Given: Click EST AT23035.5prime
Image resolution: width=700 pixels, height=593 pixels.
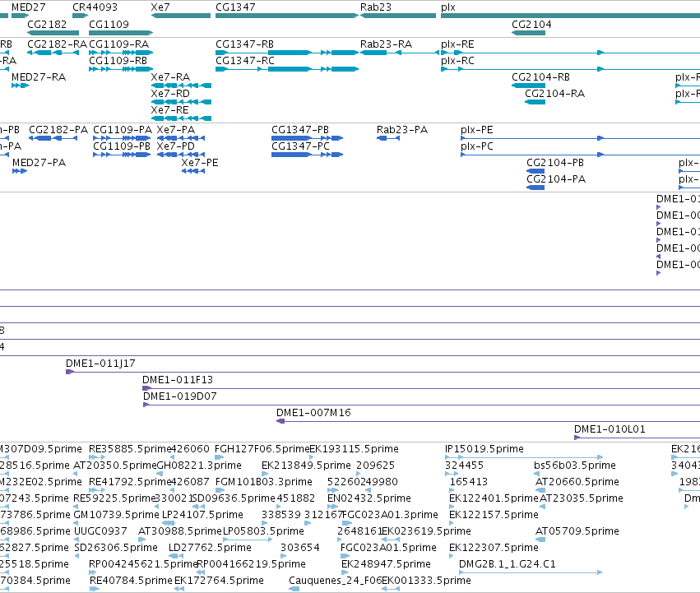Looking at the screenshot, I should pos(542,507).
